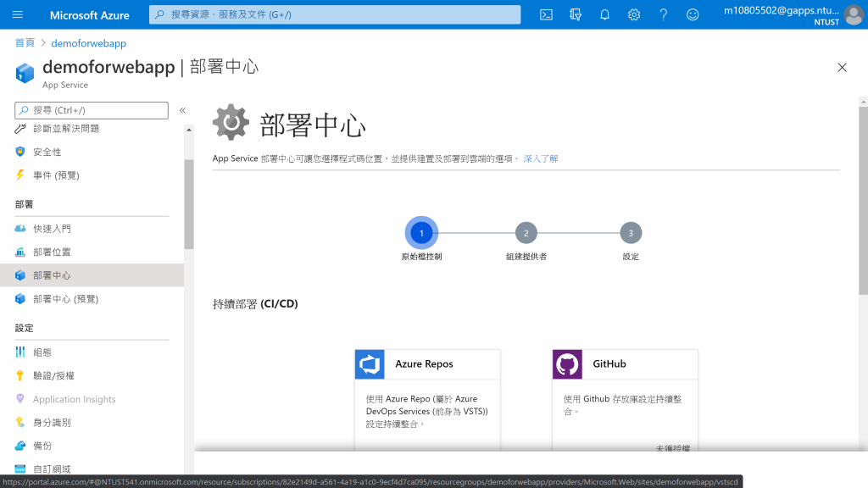
Task: Open demoforwebapp breadcrumb link
Action: (88, 43)
